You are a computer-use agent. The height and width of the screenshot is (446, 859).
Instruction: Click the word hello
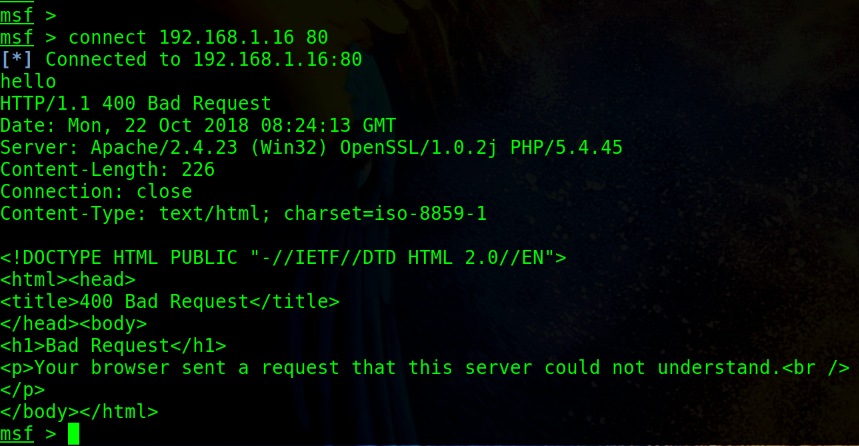pyautogui.click(x=28, y=81)
